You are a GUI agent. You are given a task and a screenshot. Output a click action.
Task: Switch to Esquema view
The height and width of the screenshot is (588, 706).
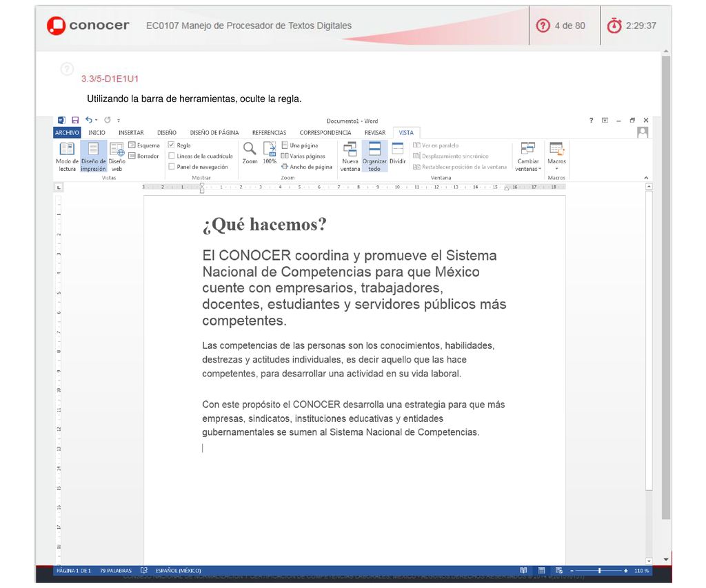point(144,145)
